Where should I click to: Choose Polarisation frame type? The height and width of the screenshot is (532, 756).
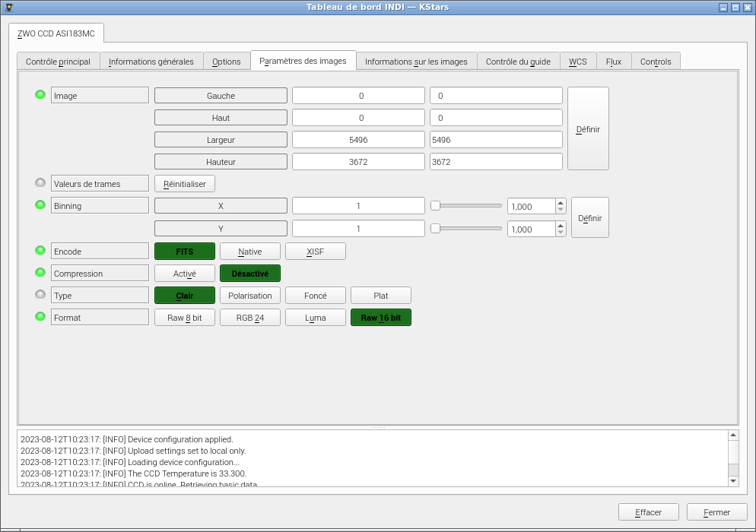[249, 296]
